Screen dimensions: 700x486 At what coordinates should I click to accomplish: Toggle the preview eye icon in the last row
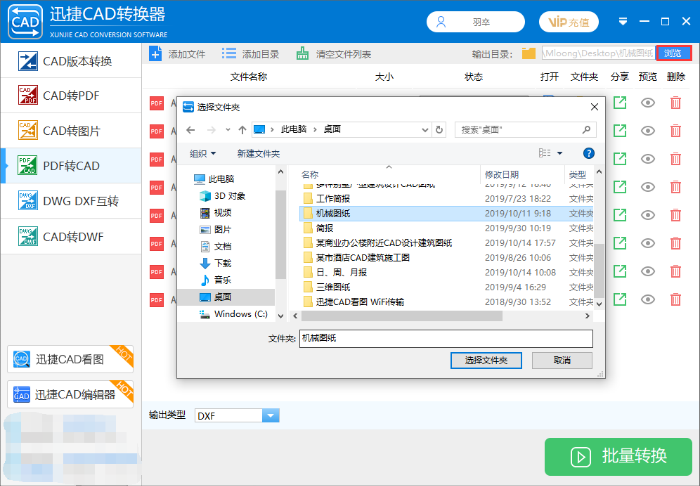point(648,299)
